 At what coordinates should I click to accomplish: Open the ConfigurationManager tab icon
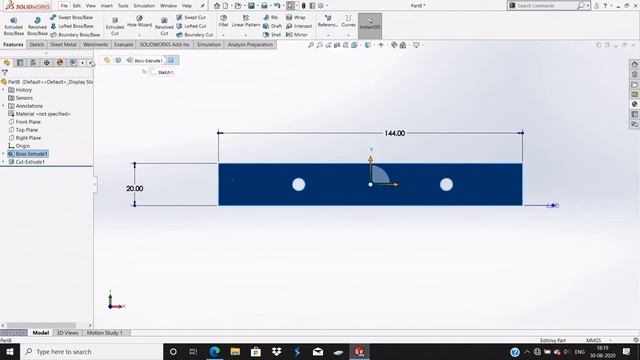33,62
